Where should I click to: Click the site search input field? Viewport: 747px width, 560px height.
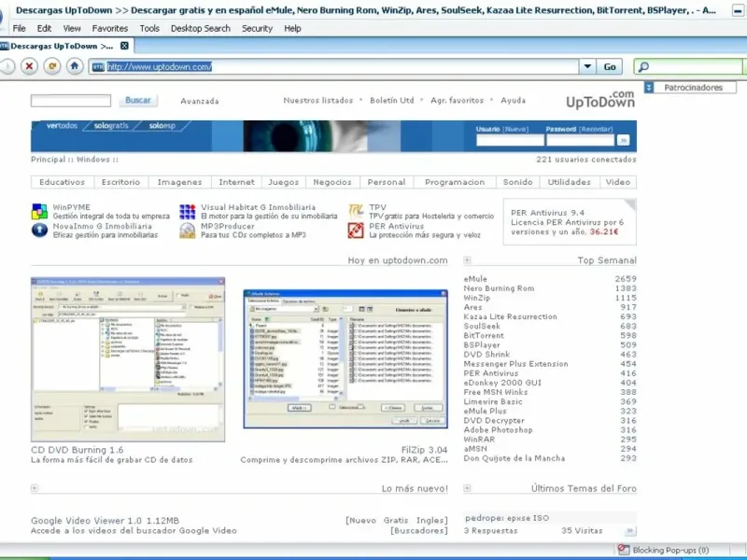(71, 101)
